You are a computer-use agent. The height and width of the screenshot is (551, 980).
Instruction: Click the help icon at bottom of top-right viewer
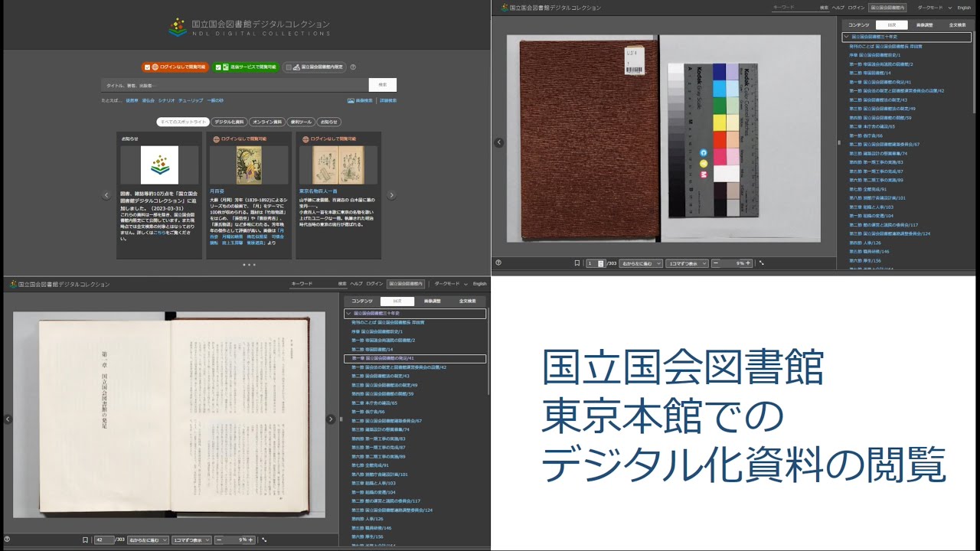click(x=498, y=262)
